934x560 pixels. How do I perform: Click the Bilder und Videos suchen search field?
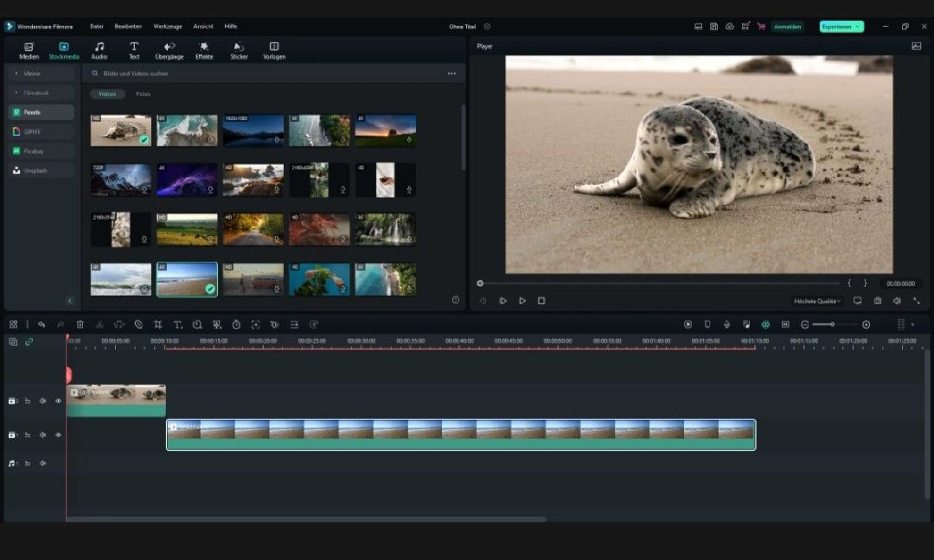pyautogui.click(x=268, y=73)
